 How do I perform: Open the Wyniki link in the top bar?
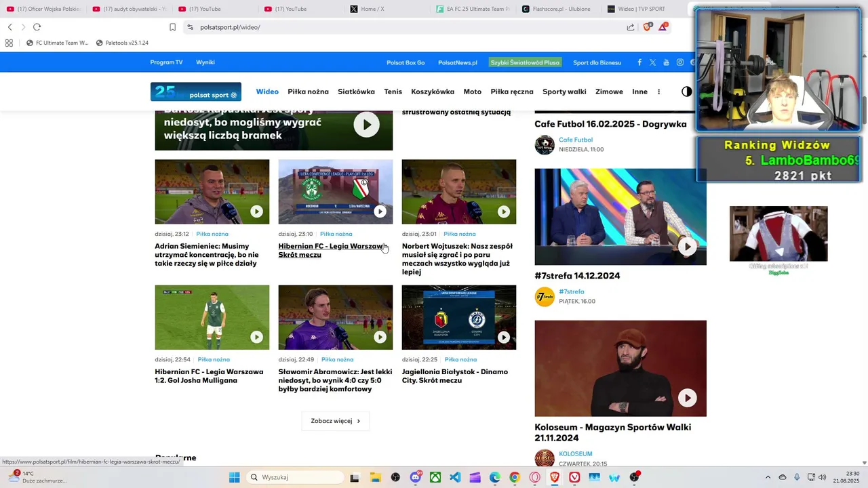click(x=205, y=62)
